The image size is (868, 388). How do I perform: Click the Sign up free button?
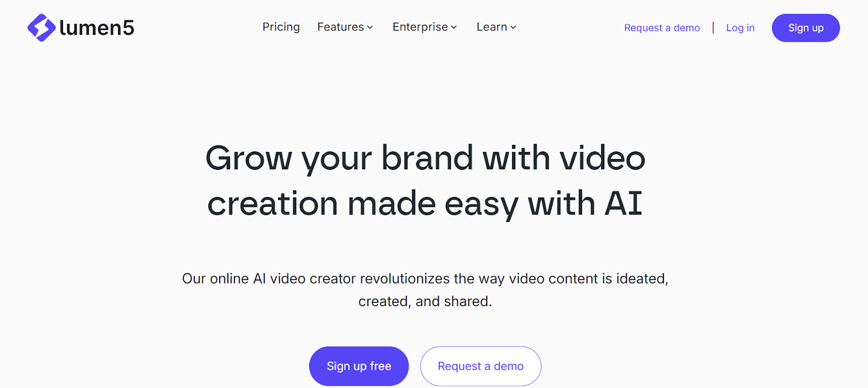359,366
